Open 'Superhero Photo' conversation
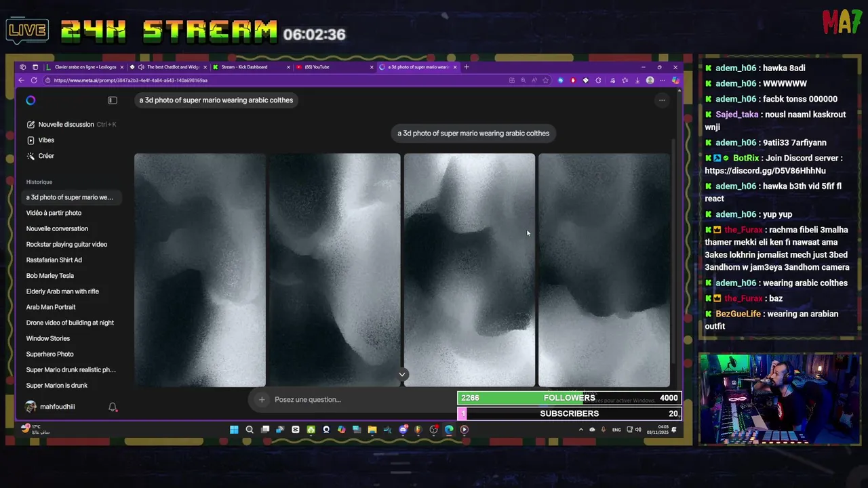Image resolution: width=868 pixels, height=488 pixels. [50, 354]
